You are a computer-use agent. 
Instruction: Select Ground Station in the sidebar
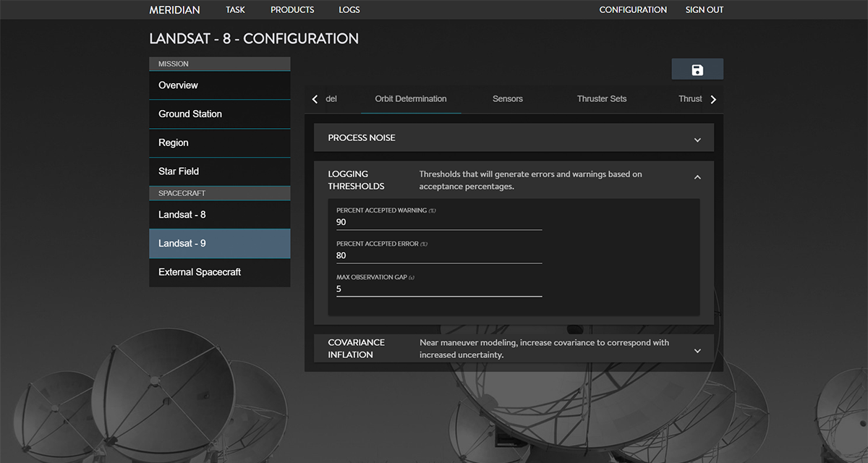[220, 114]
